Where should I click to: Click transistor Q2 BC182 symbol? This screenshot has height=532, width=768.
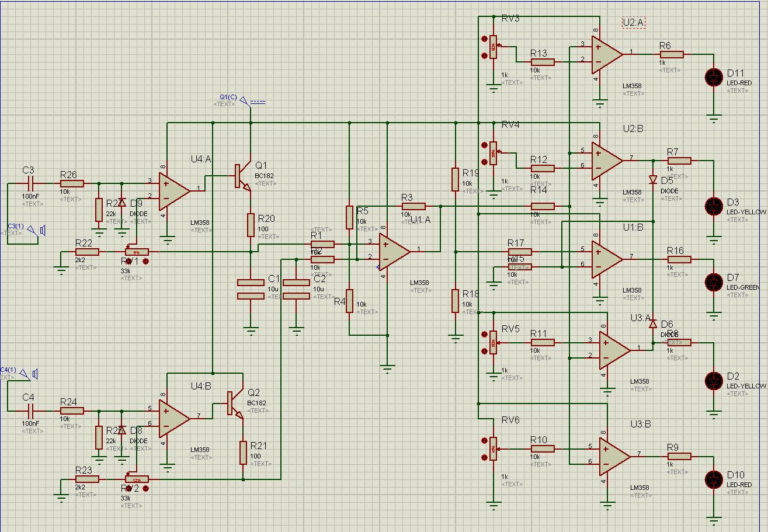(x=235, y=404)
